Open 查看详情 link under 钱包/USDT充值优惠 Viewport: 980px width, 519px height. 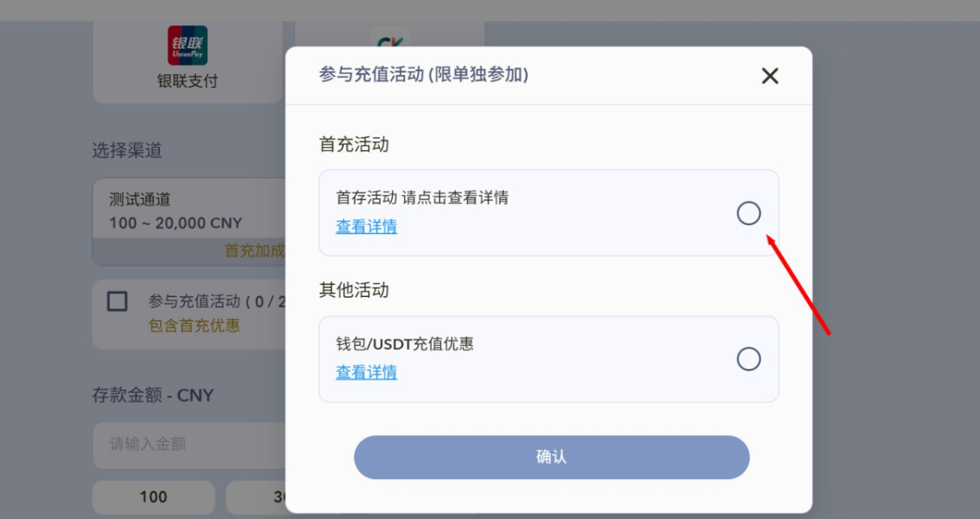[x=366, y=373]
